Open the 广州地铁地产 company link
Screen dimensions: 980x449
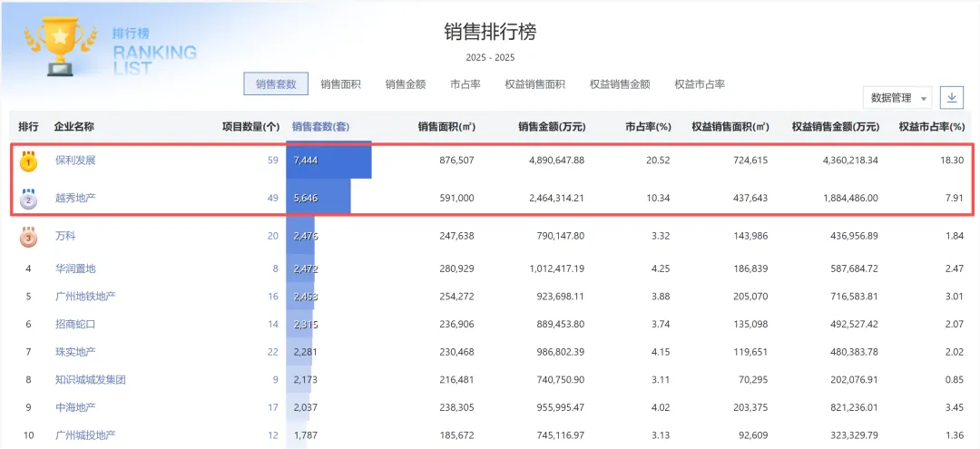pyautogui.click(x=85, y=296)
